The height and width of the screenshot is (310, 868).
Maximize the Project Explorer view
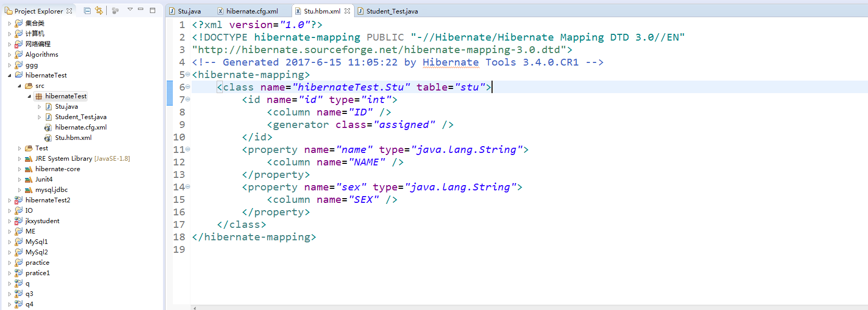coord(153,10)
